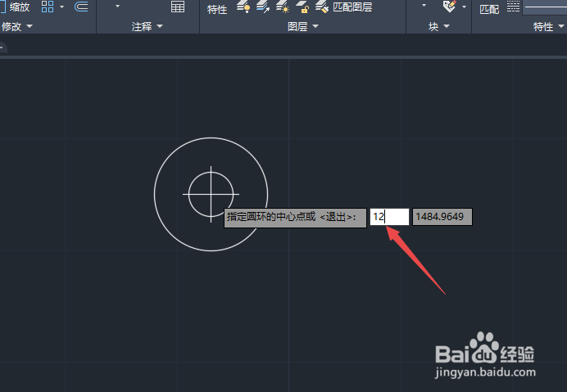Select the Array tool icon

point(48,7)
